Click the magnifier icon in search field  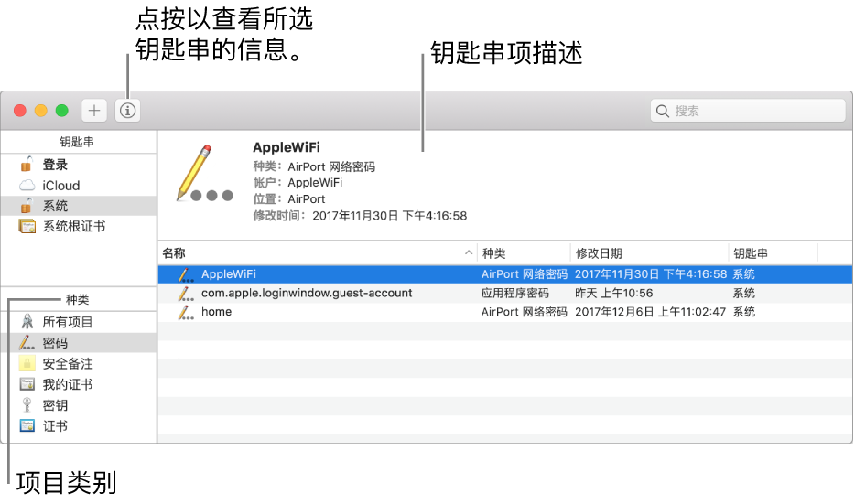[662, 112]
